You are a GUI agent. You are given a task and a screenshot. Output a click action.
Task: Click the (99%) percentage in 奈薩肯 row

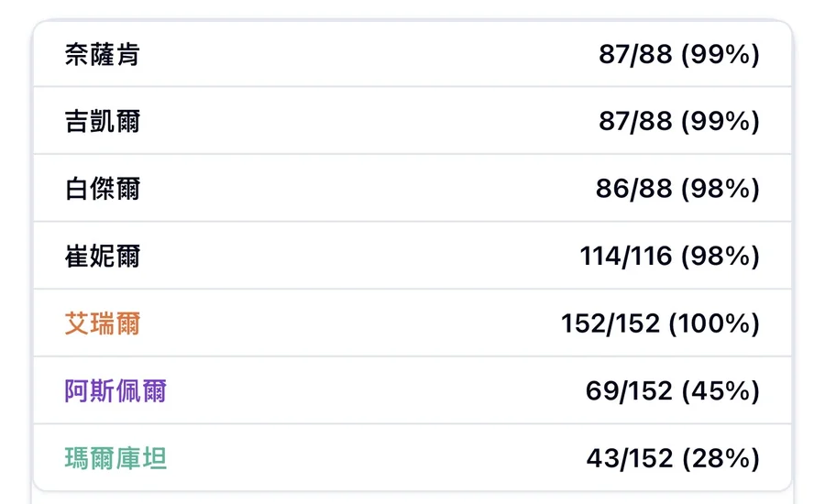coord(720,55)
